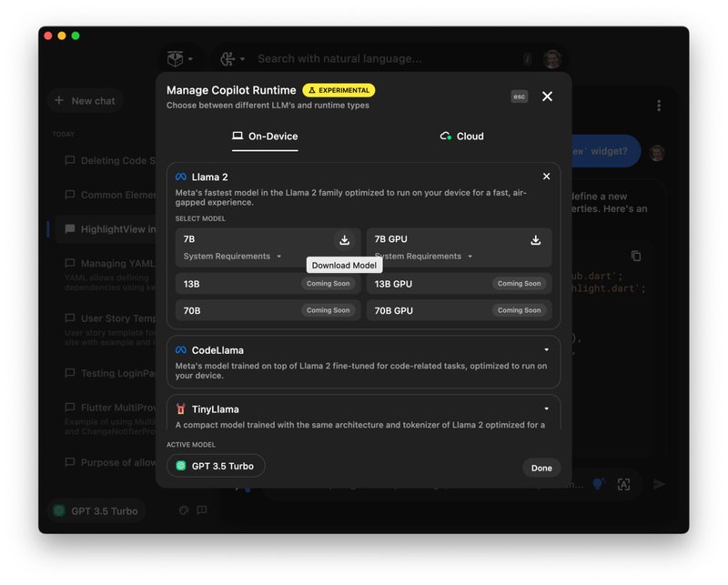
Task: Click the cloud icon on Cloud tab
Action: point(446,136)
